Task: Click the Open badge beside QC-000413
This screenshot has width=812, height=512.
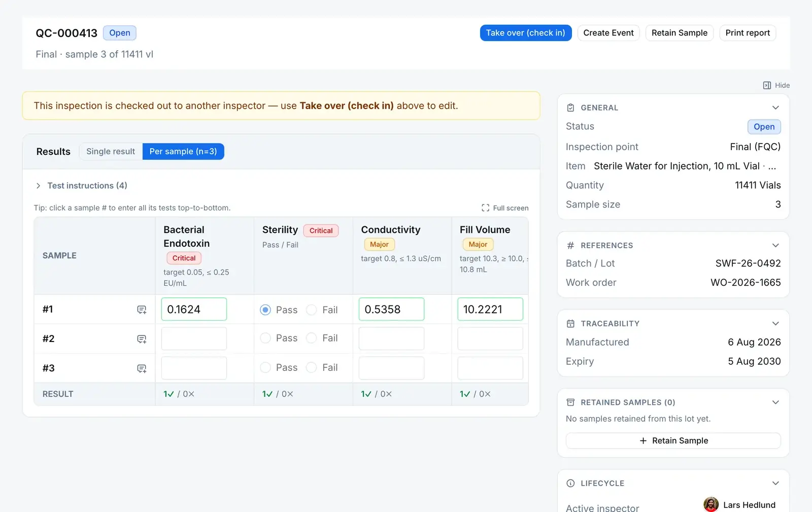Action: [x=120, y=33]
